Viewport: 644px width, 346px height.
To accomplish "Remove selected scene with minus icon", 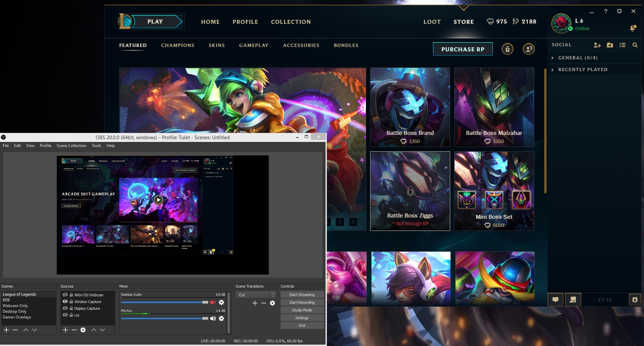I will click(x=15, y=330).
